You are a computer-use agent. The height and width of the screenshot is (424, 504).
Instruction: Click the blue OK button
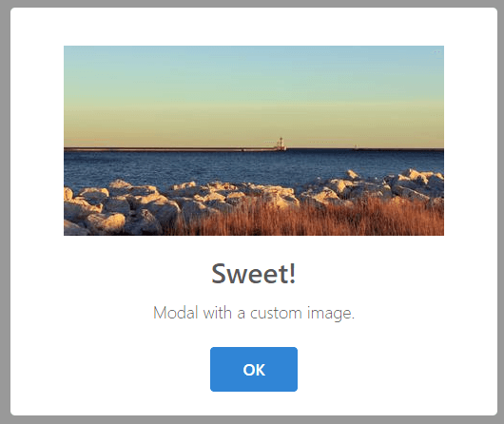254,369
